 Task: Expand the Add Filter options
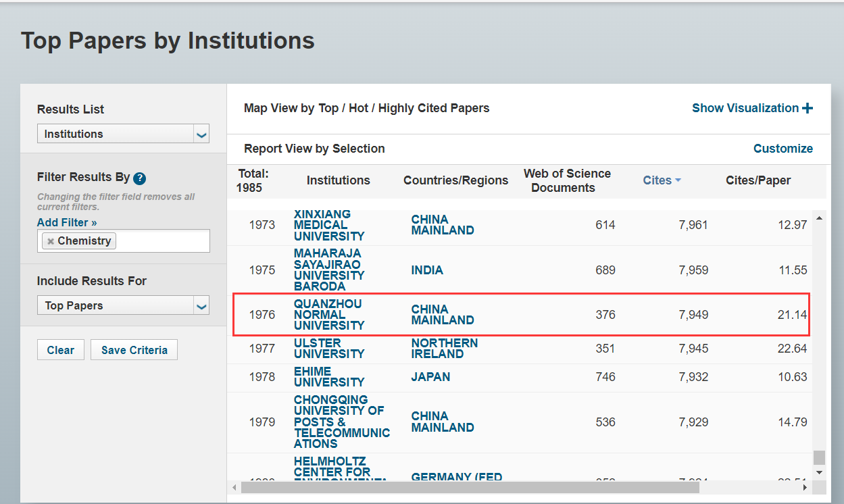(x=67, y=222)
